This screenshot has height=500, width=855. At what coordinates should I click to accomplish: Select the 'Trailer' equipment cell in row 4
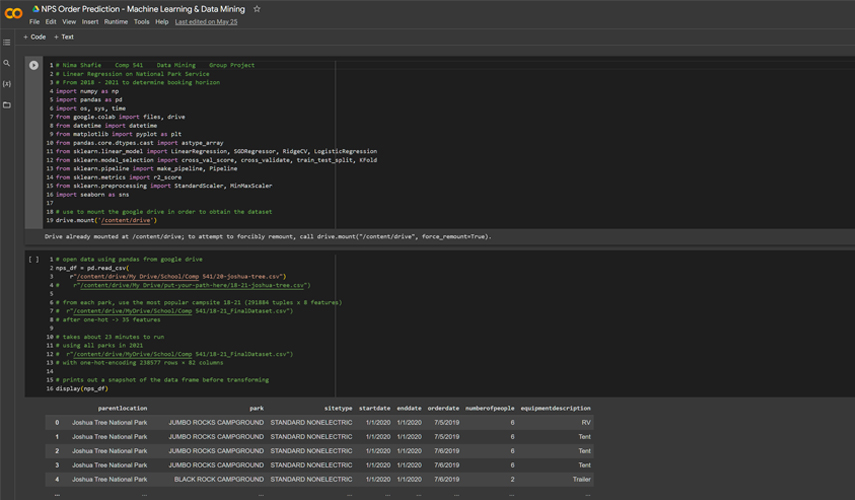tap(582, 479)
